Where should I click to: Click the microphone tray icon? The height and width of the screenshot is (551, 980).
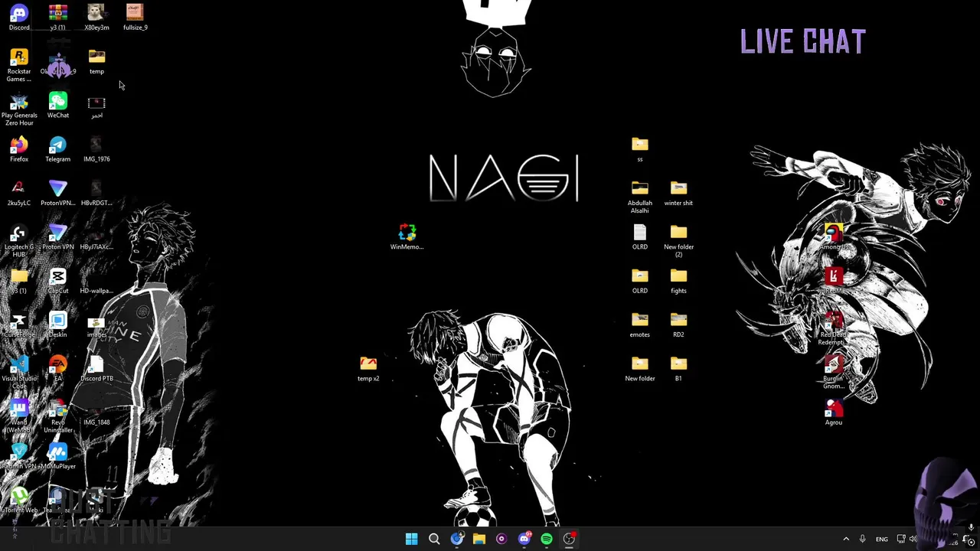[862, 539]
